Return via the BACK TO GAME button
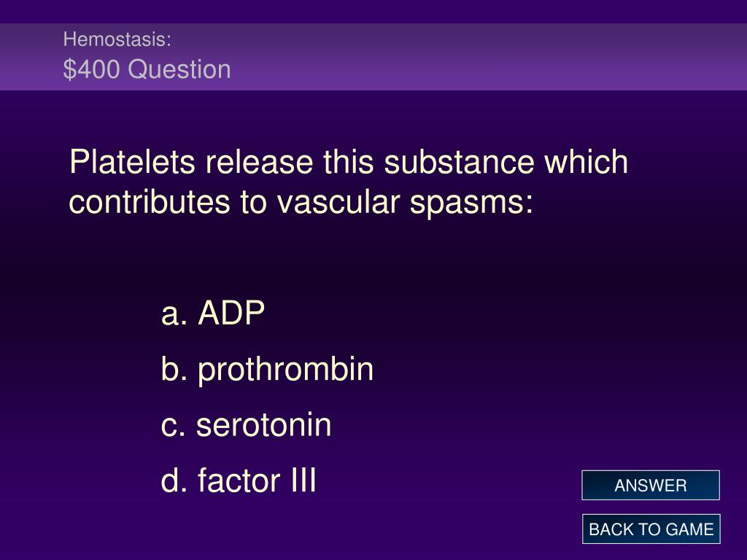The image size is (747, 560). (651, 529)
